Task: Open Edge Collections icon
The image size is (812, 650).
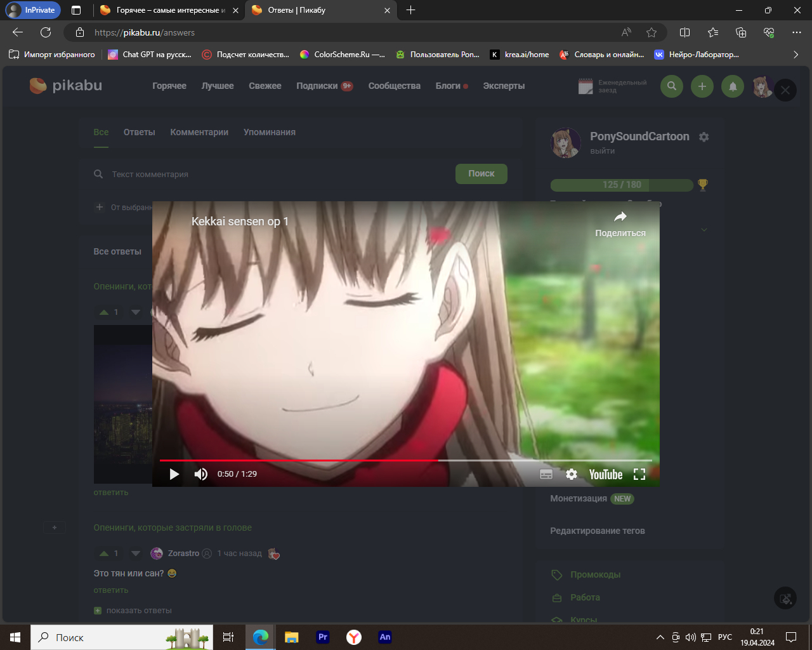Action: pyautogui.click(x=741, y=32)
